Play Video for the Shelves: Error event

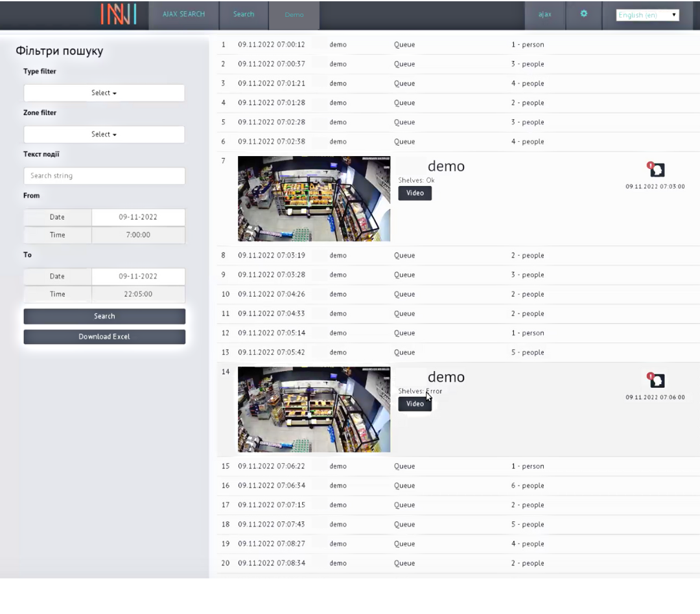pos(415,404)
